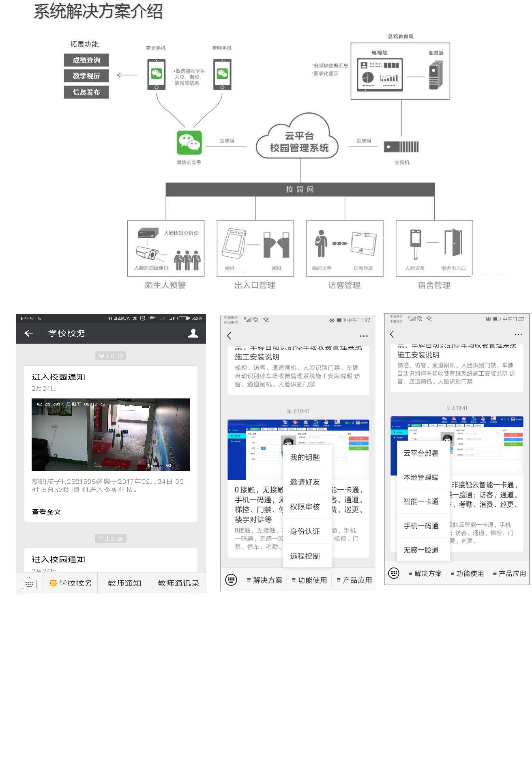Click the 人脸比对分析仪 device icon

148,233
